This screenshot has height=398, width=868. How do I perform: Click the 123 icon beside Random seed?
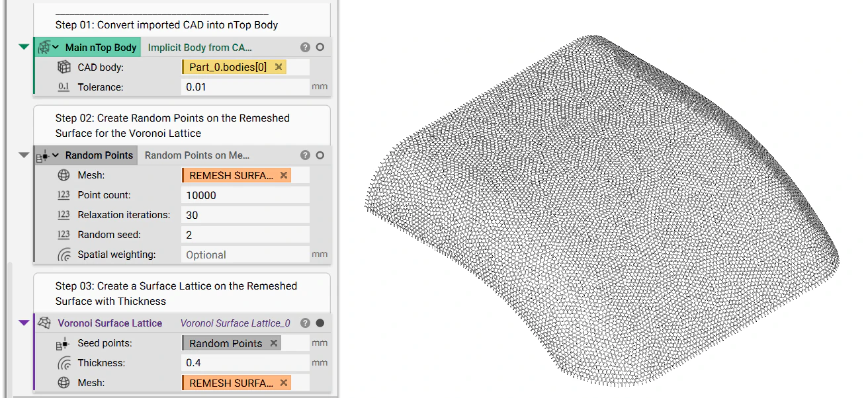[x=63, y=234]
